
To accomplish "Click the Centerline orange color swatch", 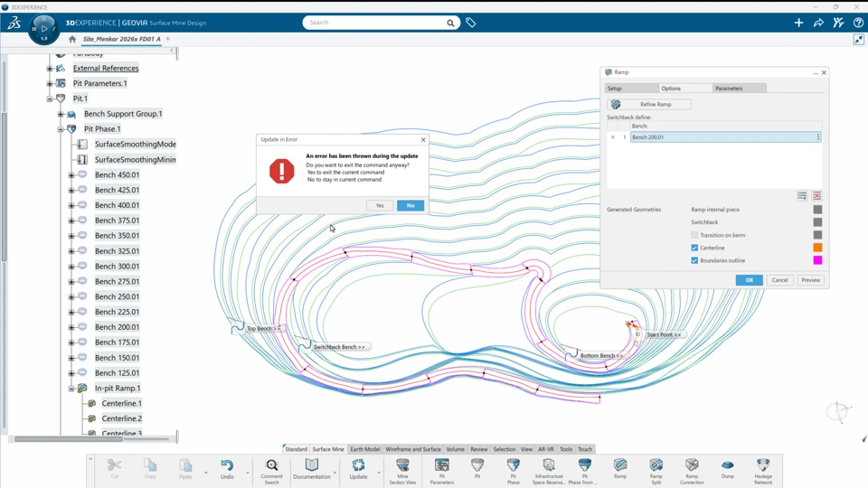I will (817, 248).
